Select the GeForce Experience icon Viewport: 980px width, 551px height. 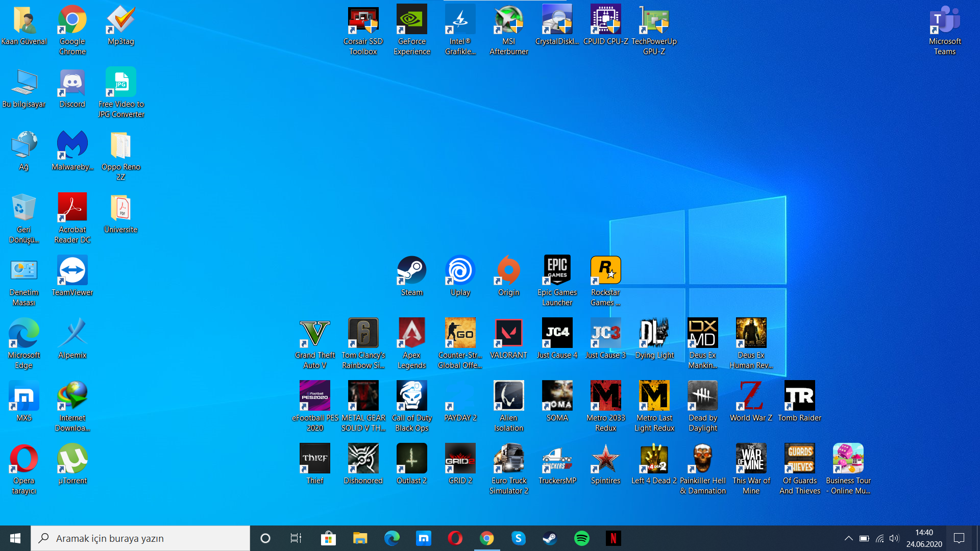(x=411, y=30)
